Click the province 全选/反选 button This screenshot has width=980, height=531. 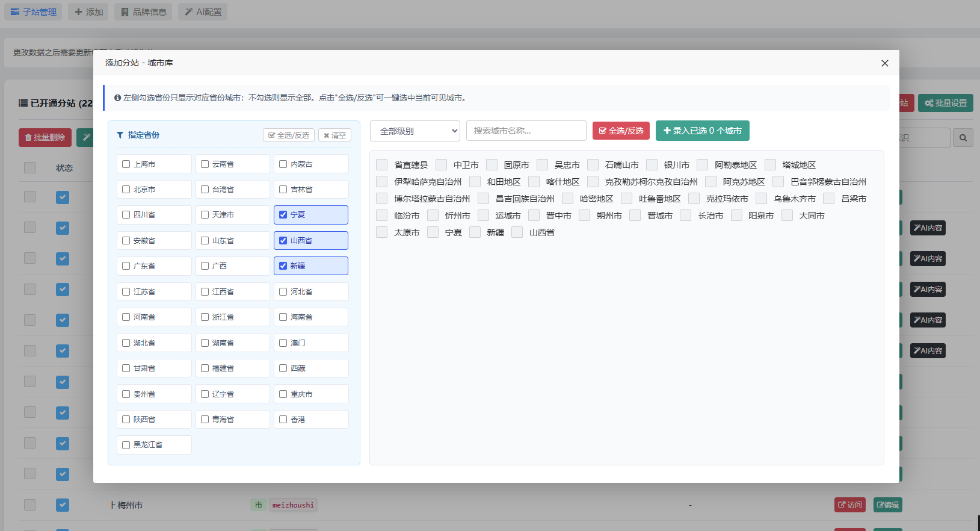289,135
